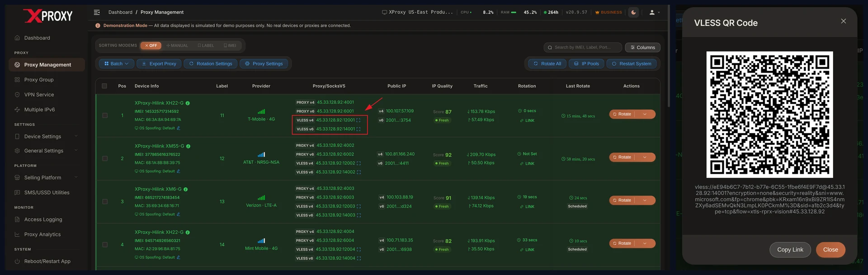Open the Columns selector
This screenshot has width=868, height=275.
coord(642,47)
